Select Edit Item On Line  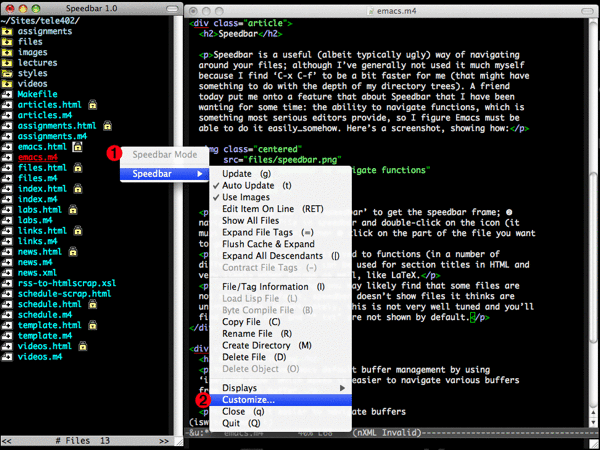[x=280, y=209]
